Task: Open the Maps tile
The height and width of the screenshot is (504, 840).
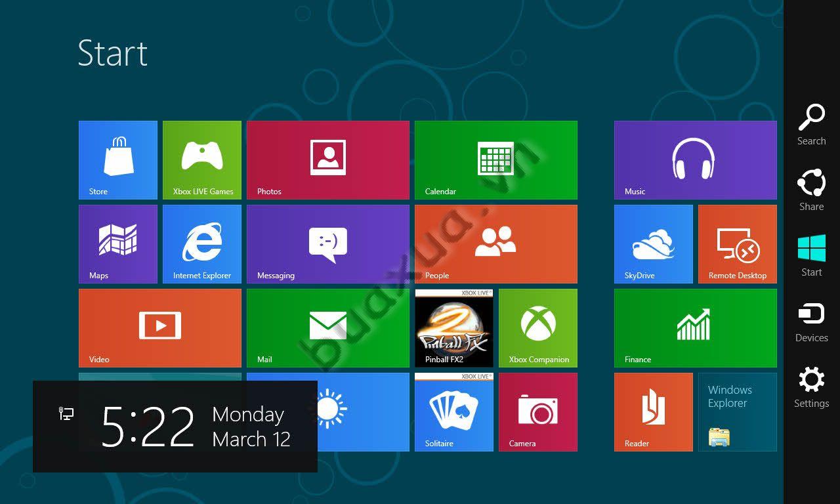Action: (118, 244)
